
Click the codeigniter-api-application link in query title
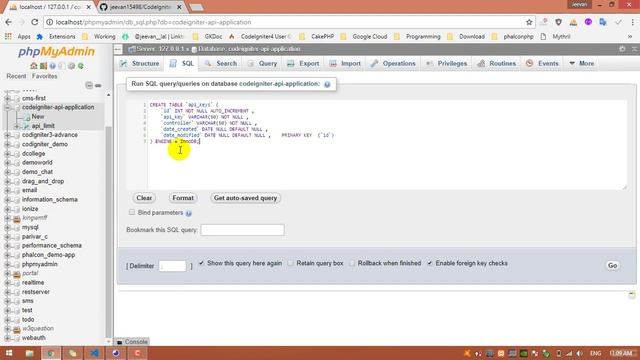[x=280, y=84]
